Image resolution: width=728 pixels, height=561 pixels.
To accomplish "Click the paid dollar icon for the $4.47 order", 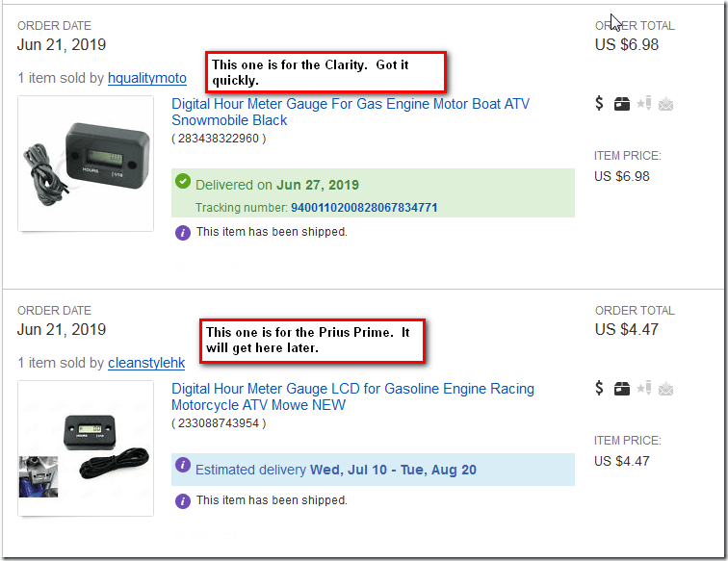I will (600, 389).
